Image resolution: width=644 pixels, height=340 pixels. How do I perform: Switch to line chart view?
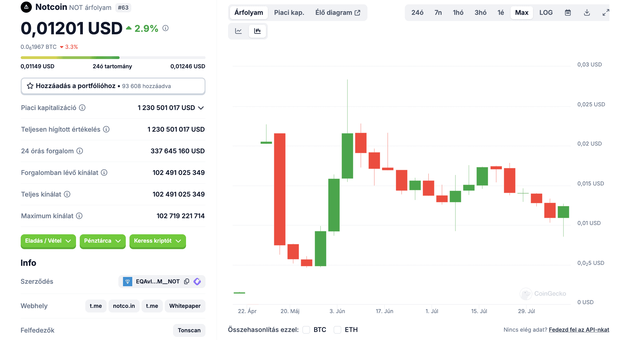(239, 31)
